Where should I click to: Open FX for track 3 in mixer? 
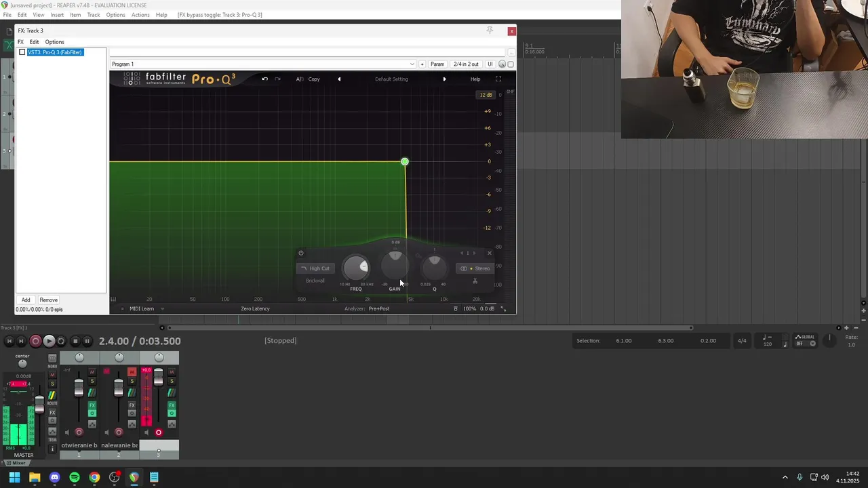tap(172, 405)
